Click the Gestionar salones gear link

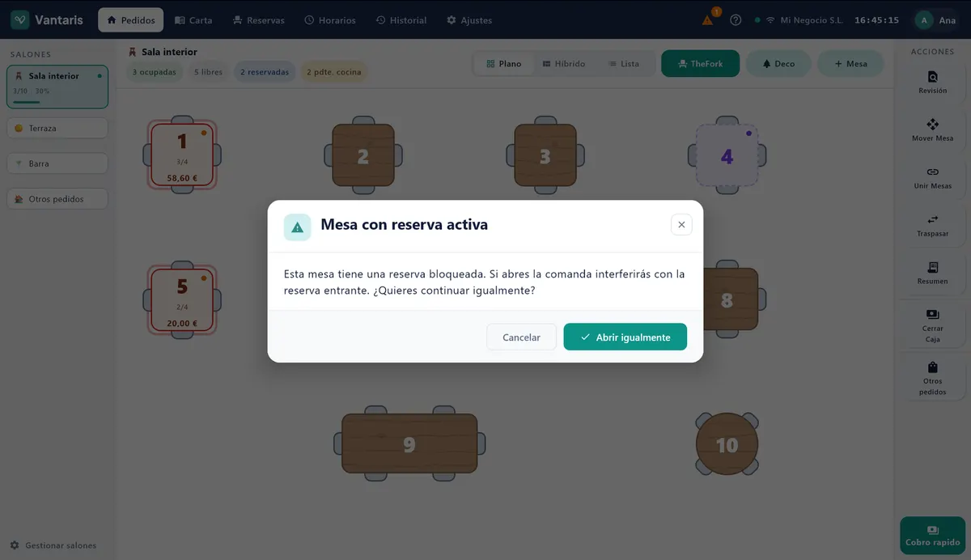click(53, 545)
